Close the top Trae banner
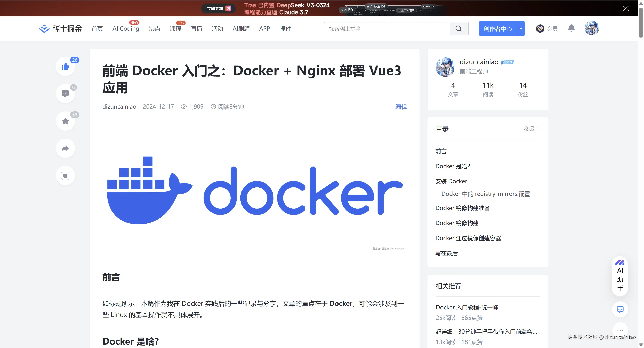Screen dimensions: 644x348 [x=625, y=8]
